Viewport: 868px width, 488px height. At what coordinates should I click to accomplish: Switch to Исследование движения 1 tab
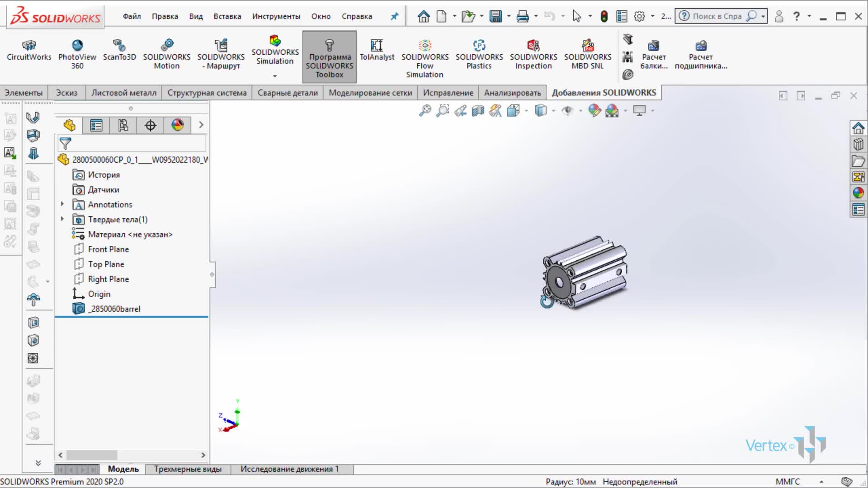(289, 469)
